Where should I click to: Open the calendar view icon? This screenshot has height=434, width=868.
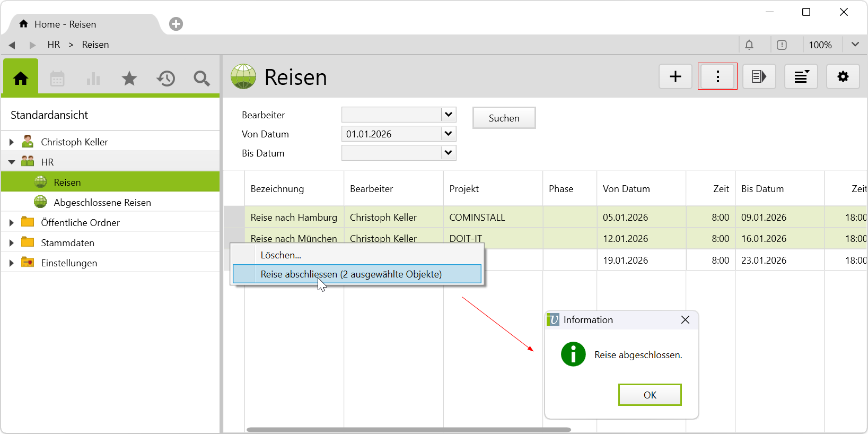(x=57, y=79)
